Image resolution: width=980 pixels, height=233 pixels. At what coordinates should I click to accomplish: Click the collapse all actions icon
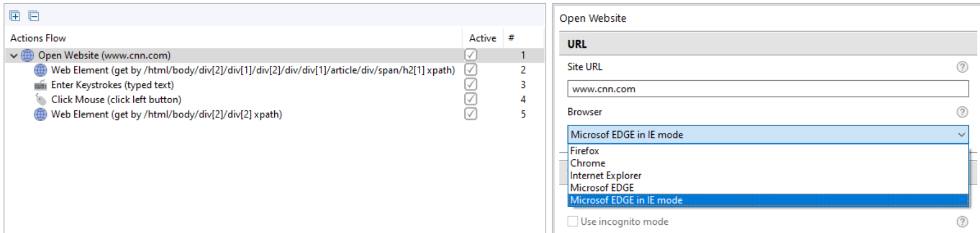(x=34, y=16)
